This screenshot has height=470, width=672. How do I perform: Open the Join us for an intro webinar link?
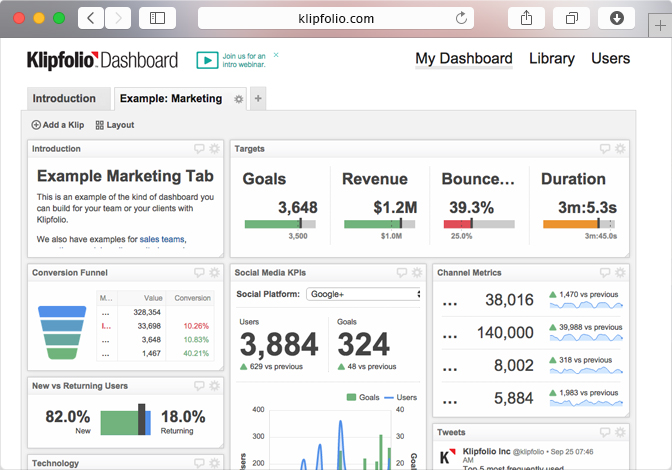[244, 60]
